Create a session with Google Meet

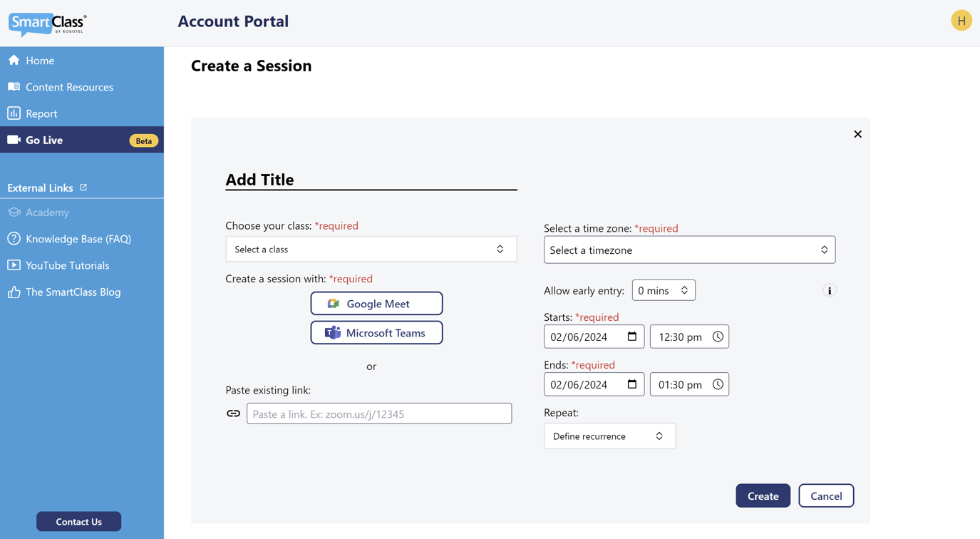pyautogui.click(x=376, y=303)
